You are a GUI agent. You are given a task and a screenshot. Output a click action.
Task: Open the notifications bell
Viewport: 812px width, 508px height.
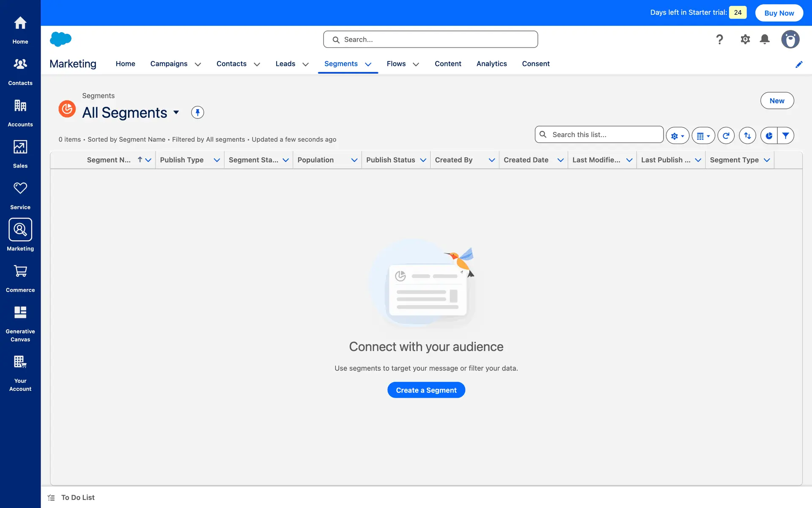765,39
